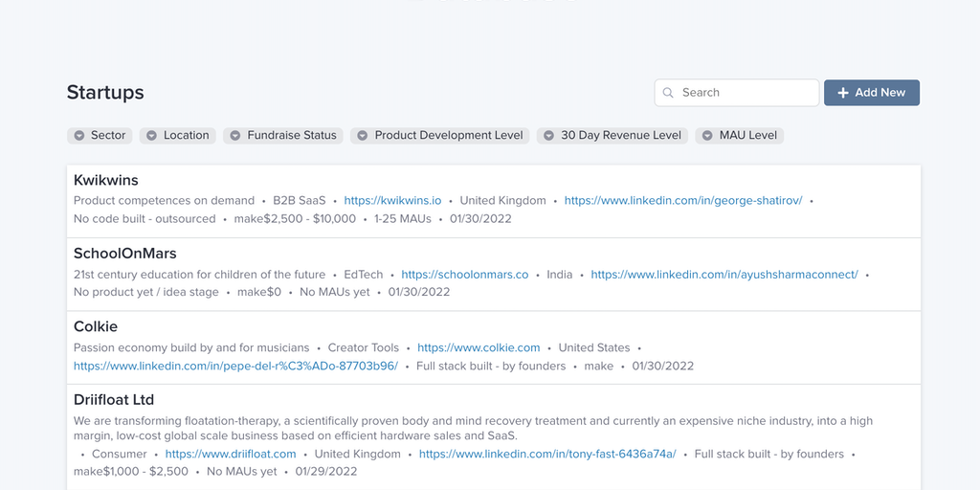Open Ayush Sharma's LinkedIn profile link

[x=724, y=275]
